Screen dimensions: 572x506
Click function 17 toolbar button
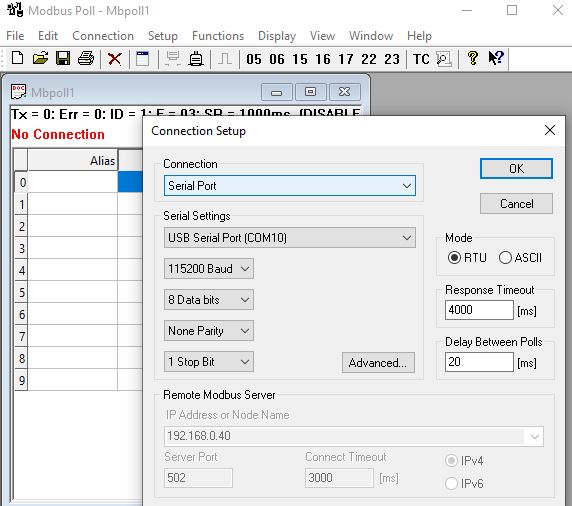point(346,59)
